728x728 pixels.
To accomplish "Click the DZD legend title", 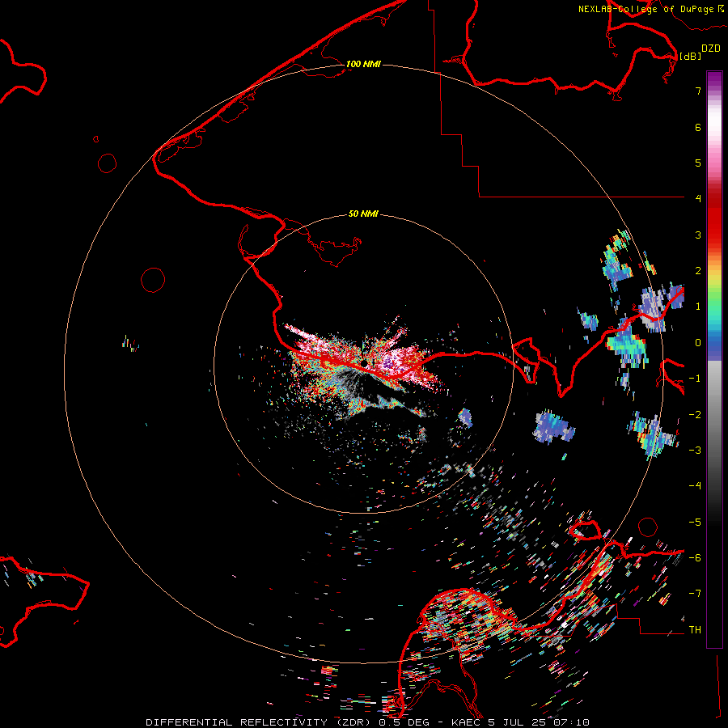I will pos(711,49).
